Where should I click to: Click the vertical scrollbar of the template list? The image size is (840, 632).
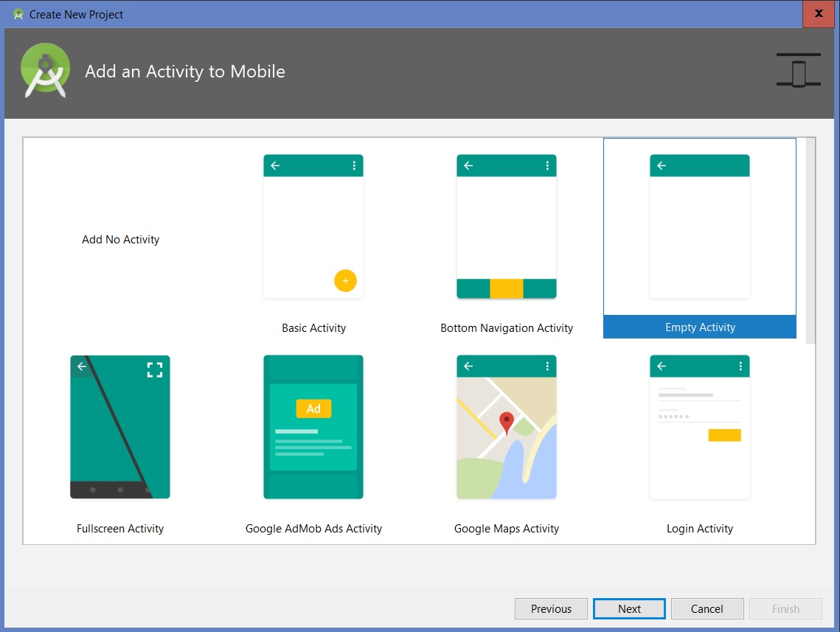[x=811, y=240]
